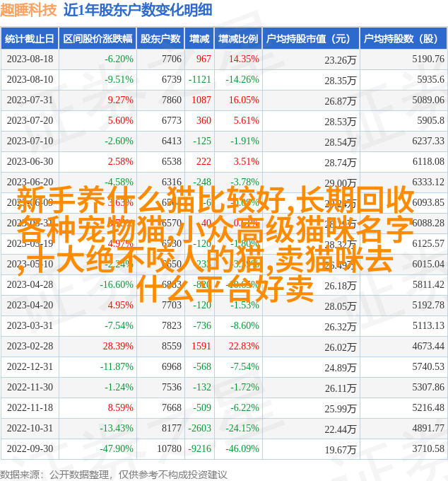Click shareholder count 10780

169,448
